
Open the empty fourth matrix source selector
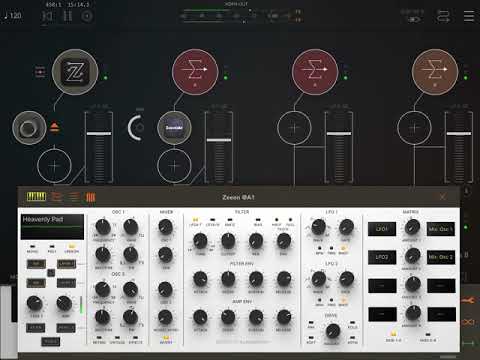pos(382,314)
